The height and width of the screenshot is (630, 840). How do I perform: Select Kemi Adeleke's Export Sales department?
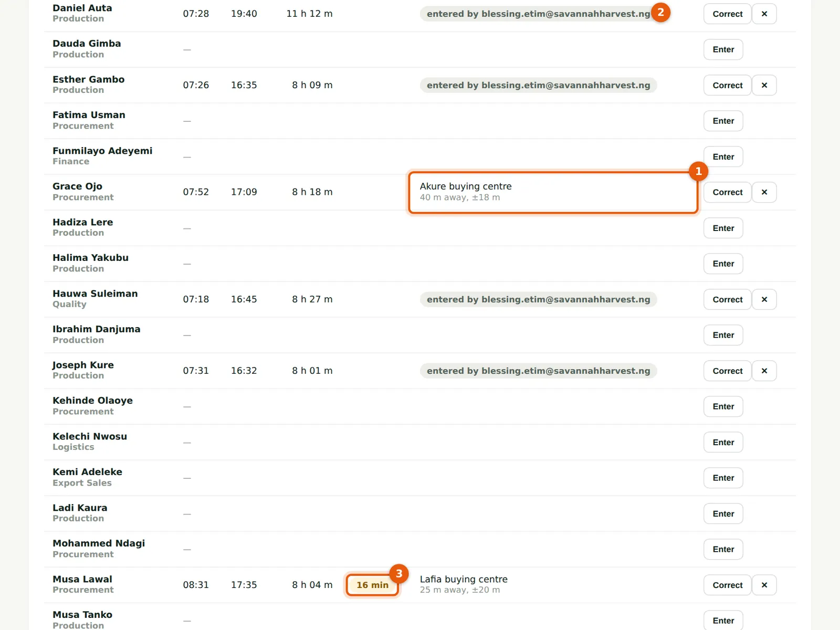click(x=82, y=483)
